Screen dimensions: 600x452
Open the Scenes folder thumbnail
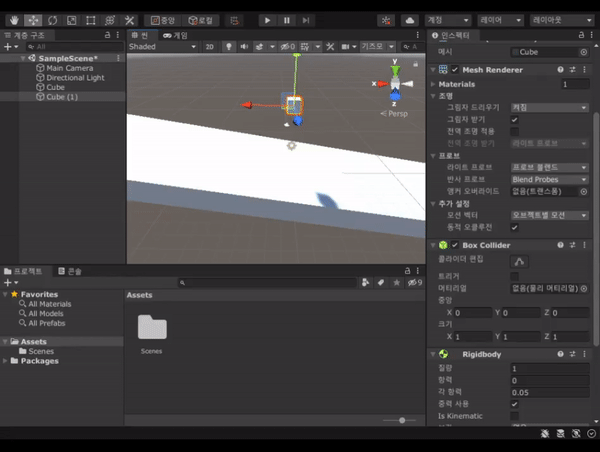(x=152, y=327)
